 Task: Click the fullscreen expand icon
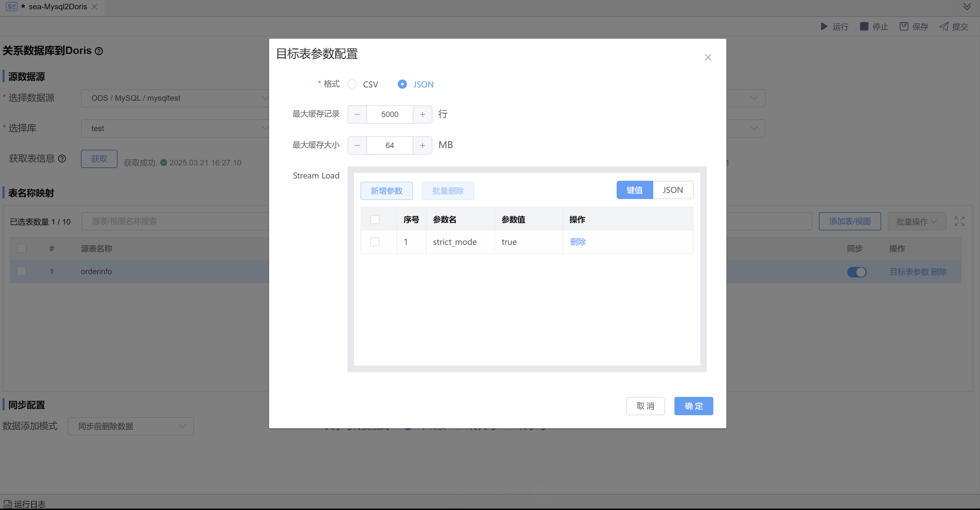tap(959, 221)
